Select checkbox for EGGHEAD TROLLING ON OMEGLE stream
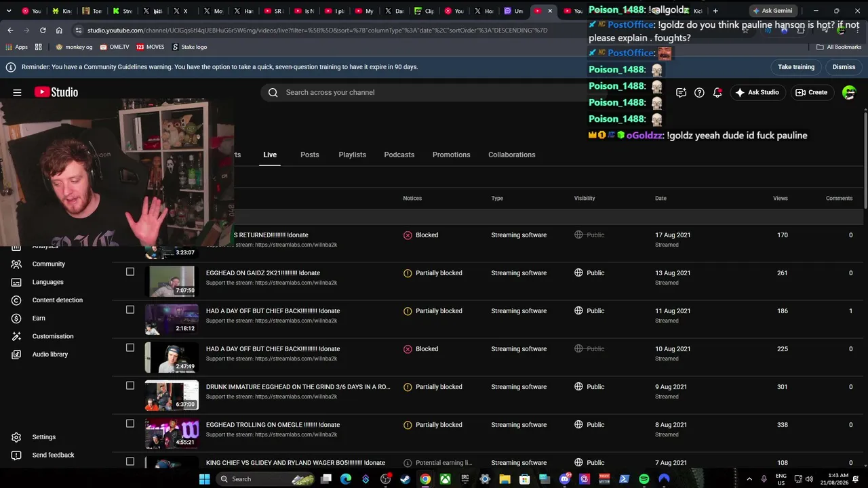The height and width of the screenshot is (488, 868). click(x=130, y=424)
